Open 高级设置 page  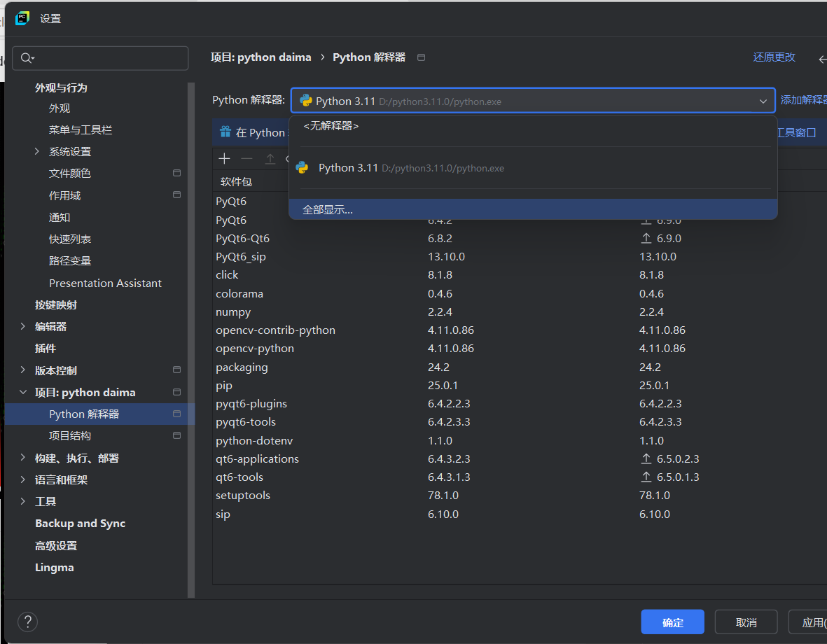tap(56, 545)
